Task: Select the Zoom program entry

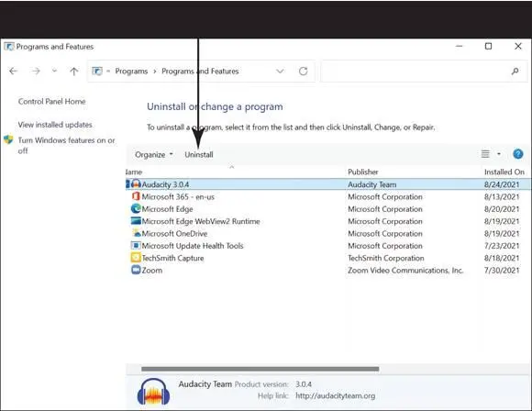Action: pyautogui.click(x=152, y=271)
